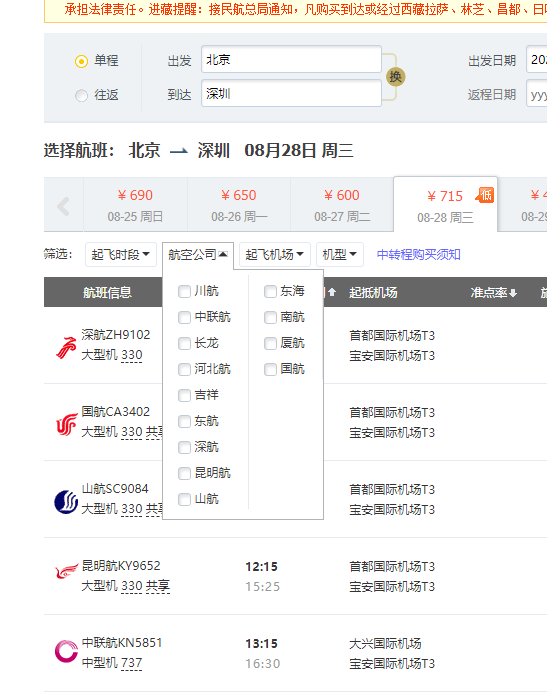Image resolution: width=547 pixels, height=694 pixels.
Task: Click the swap cities 换 icon
Action: click(x=395, y=77)
